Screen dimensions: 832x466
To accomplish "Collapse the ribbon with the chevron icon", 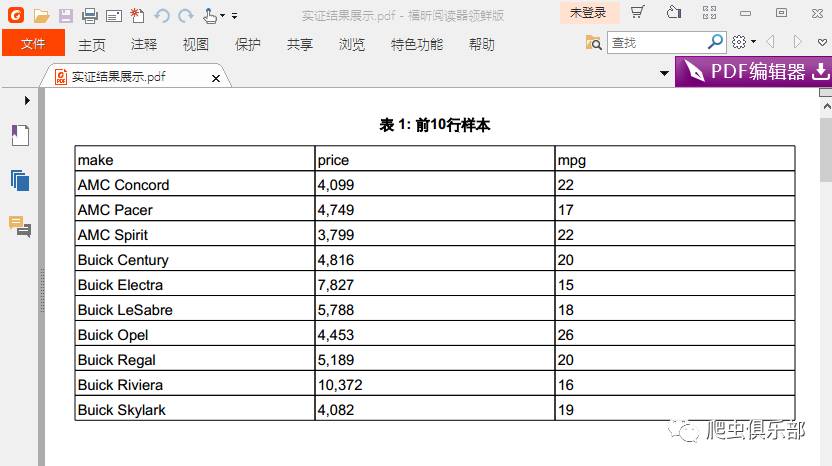I will point(822,42).
